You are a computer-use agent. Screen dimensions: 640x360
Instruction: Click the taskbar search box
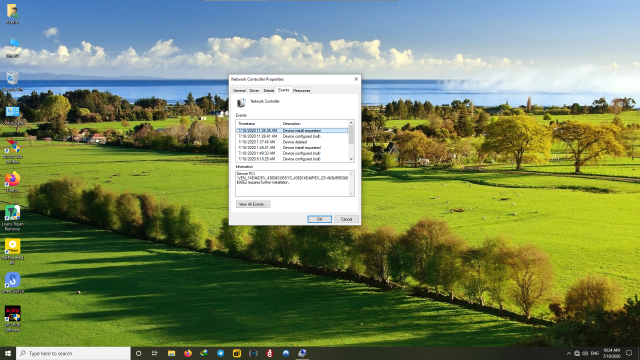[73, 353]
